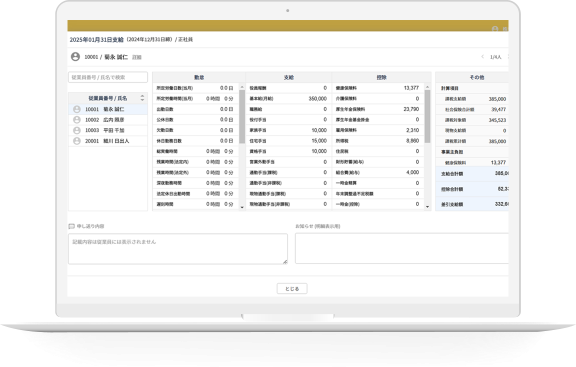Click avatar icon of employee 10002 row

77,120
